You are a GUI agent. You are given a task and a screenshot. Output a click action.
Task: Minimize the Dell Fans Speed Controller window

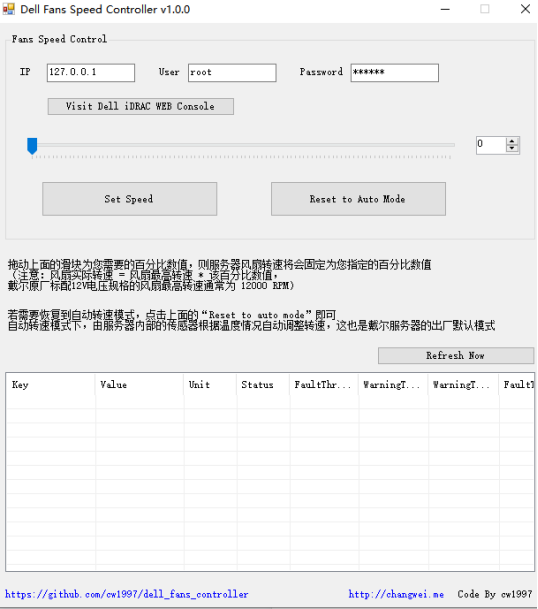pyautogui.click(x=445, y=9)
